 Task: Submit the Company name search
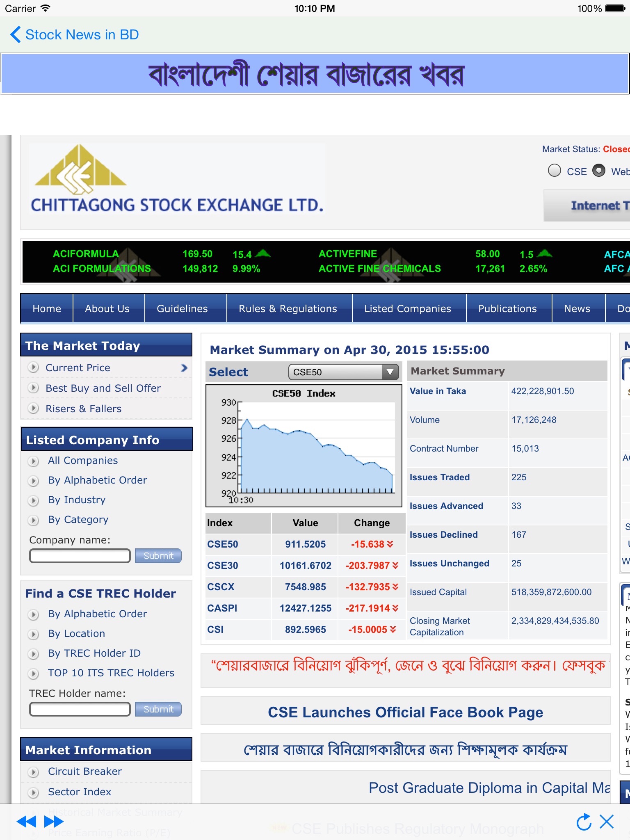point(158,556)
